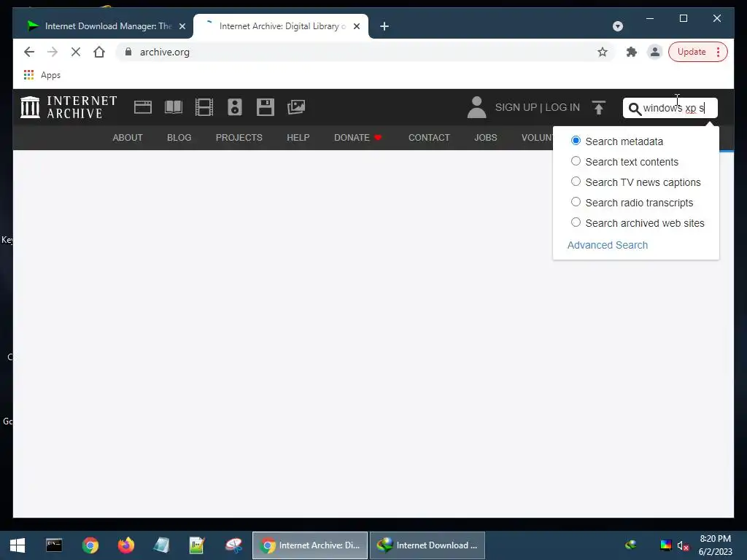This screenshot has width=747, height=560.
Task: Click the muted volume tray icon
Action: pos(683,545)
